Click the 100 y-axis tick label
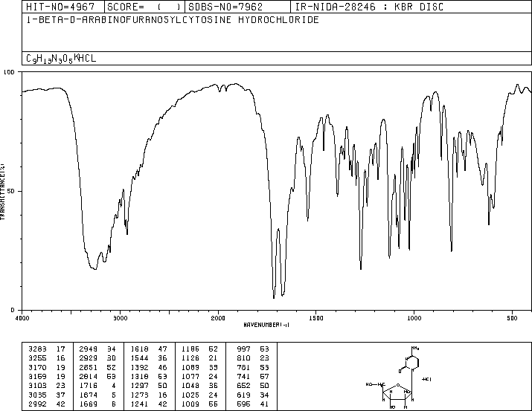Viewport: 532px width, 411px height. tap(9, 72)
